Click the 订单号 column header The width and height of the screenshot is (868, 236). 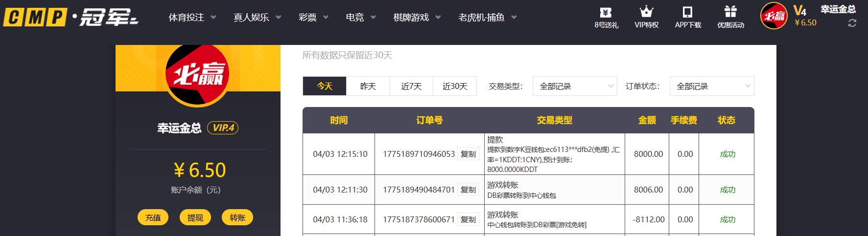click(x=429, y=120)
